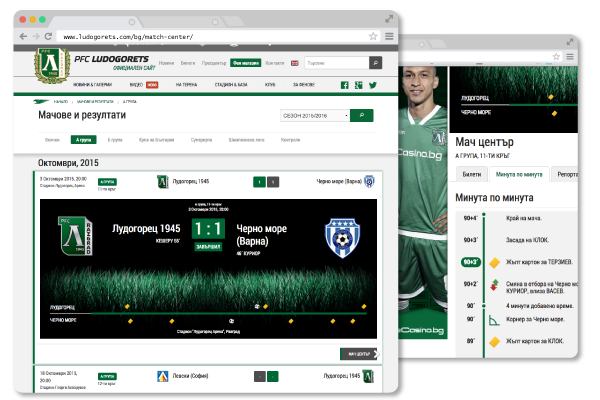The image size is (600, 400).
Task: Click large Черно море shield in banner
Action: coord(342,238)
